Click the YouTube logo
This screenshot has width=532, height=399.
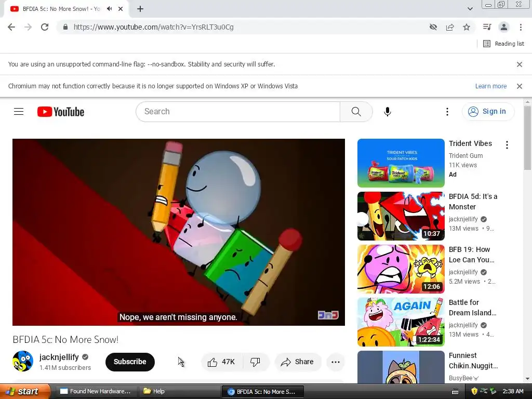tap(60, 112)
